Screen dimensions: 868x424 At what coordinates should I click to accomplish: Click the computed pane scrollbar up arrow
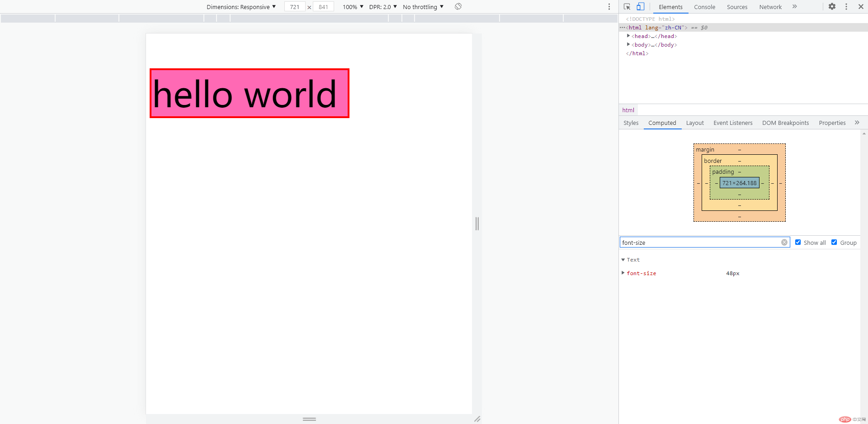(x=864, y=133)
